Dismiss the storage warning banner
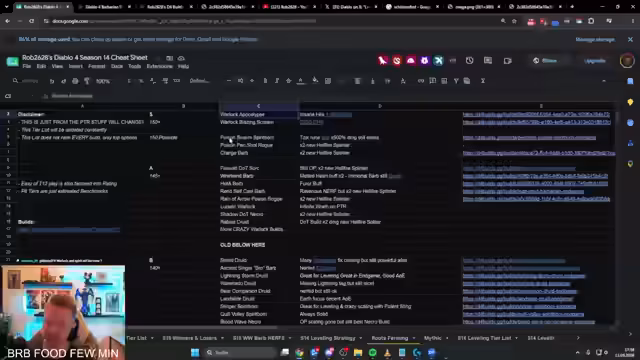The height and width of the screenshot is (360, 640). (x=630, y=40)
